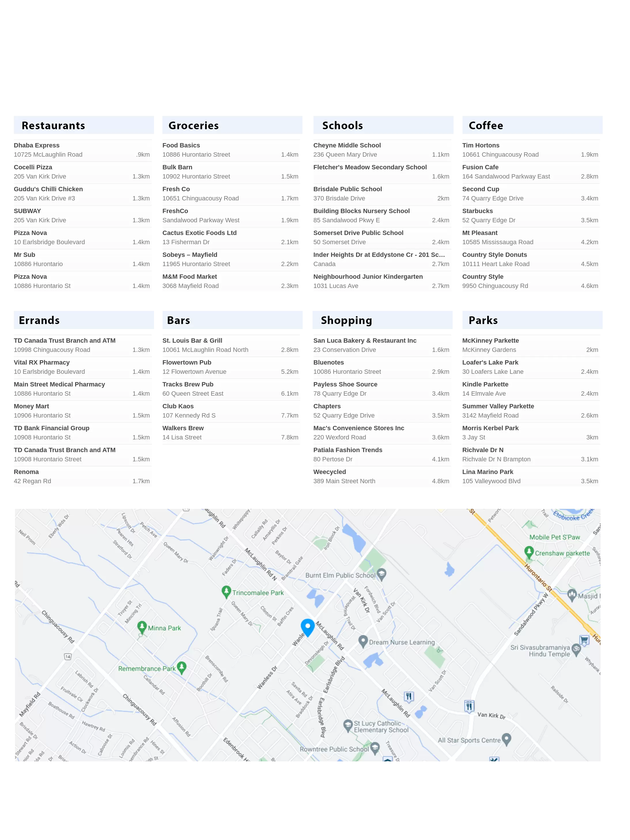
Task: Click the Highway 14 route shield
Action: tap(68, 657)
